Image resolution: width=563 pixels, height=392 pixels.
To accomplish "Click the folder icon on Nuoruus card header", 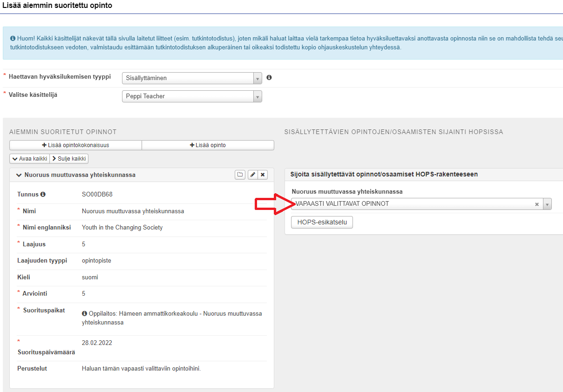I will click(x=240, y=175).
